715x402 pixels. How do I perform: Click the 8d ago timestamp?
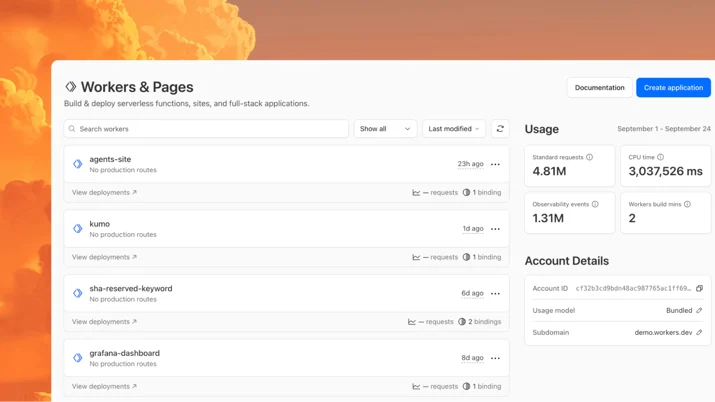coord(472,358)
